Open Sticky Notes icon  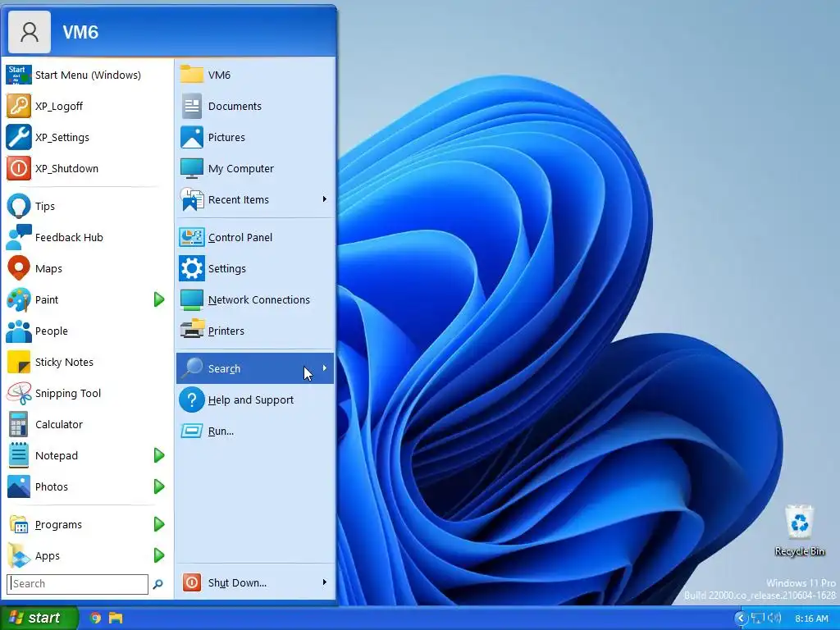19,362
